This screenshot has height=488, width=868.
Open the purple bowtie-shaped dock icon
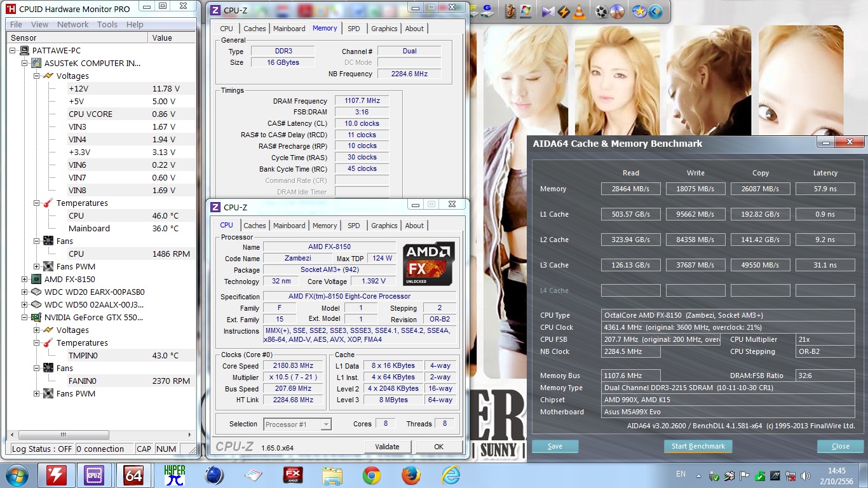548,11
